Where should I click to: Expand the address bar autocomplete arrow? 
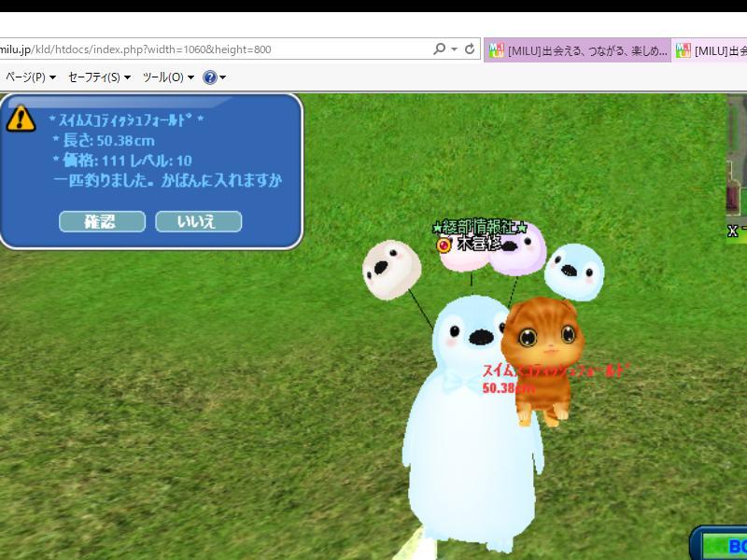click(x=454, y=49)
